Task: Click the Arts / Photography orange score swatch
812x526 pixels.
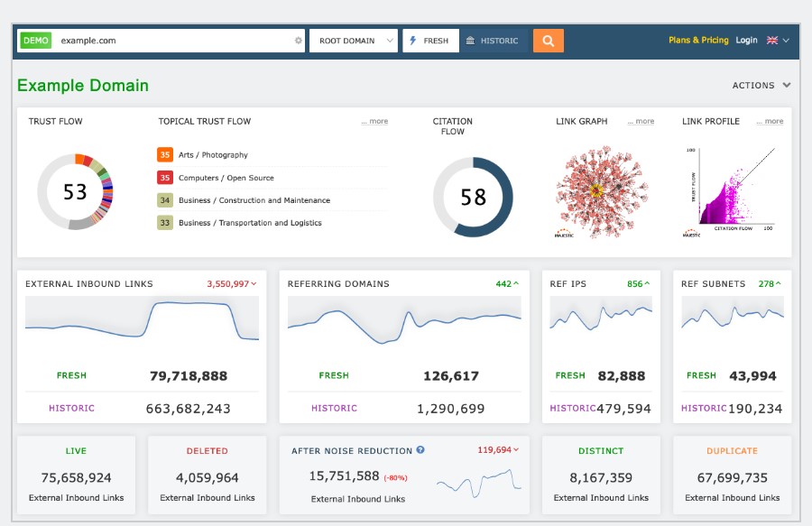Action: (x=165, y=155)
